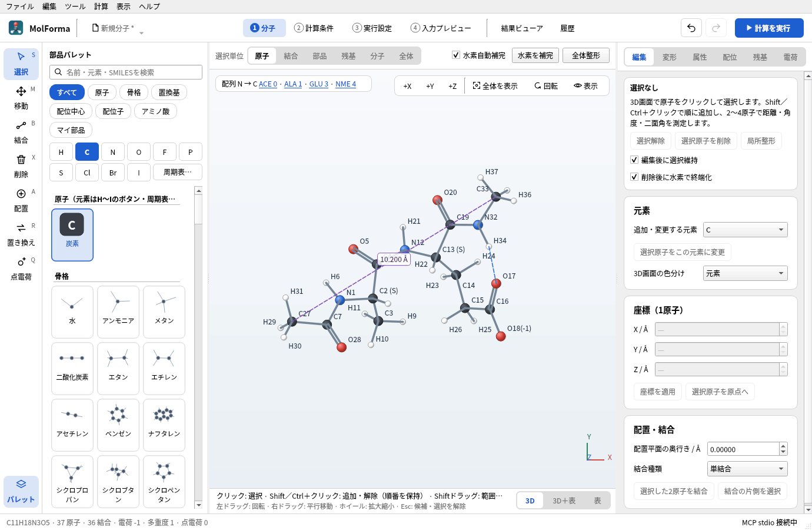The height and width of the screenshot is (530, 812).
Task: Select the element N button
Action: (x=113, y=152)
